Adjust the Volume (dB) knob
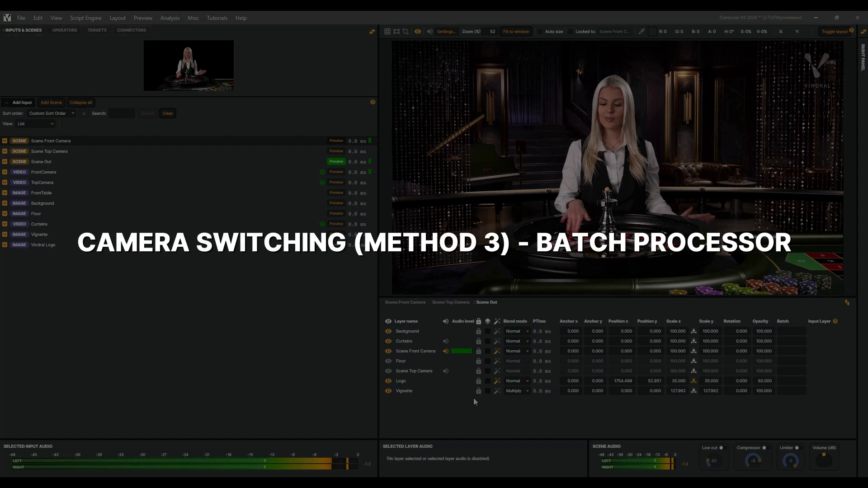This screenshot has height=488, width=868. pyautogui.click(x=824, y=460)
